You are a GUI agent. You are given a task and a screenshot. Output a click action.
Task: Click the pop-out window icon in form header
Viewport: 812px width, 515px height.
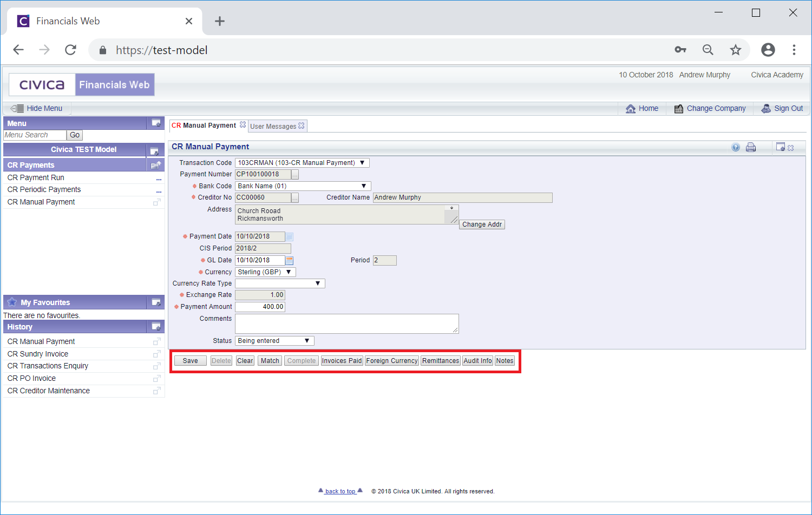point(780,147)
